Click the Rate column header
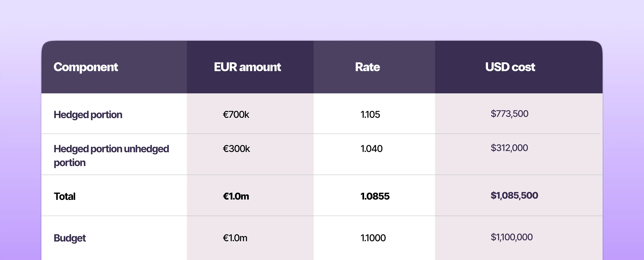This screenshot has height=260, width=644. point(367,67)
